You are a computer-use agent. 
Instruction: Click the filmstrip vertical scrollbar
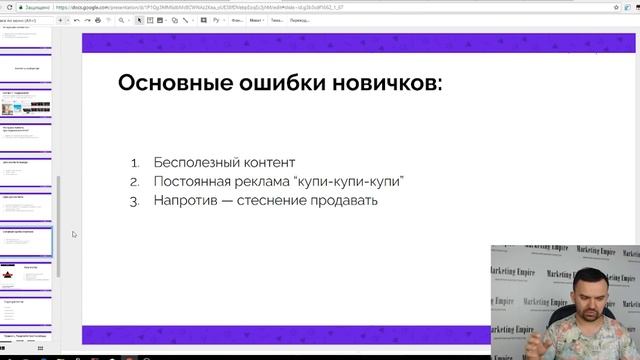point(58,227)
